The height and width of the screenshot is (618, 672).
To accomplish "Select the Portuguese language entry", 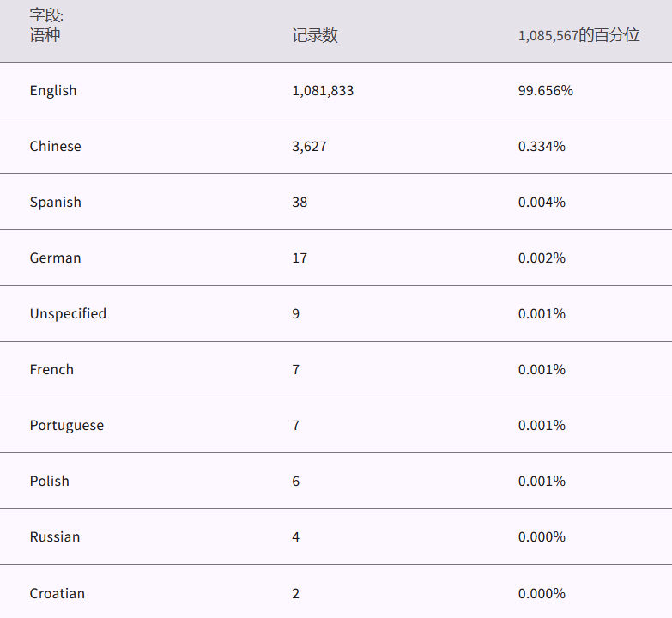I will tap(66, 426).
